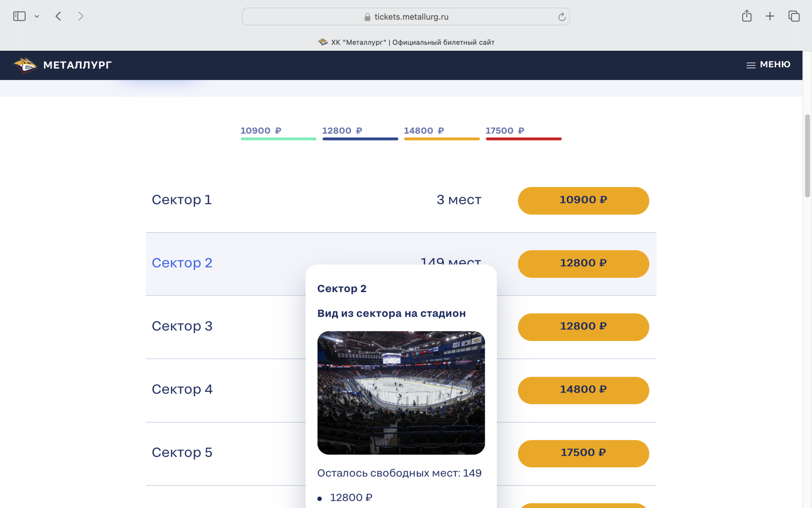The height and width of the screenshot is (508, 812).
Task: Select the highlighted Сектор 2 label
Action: pyautogui.click(x=182, y=263)
